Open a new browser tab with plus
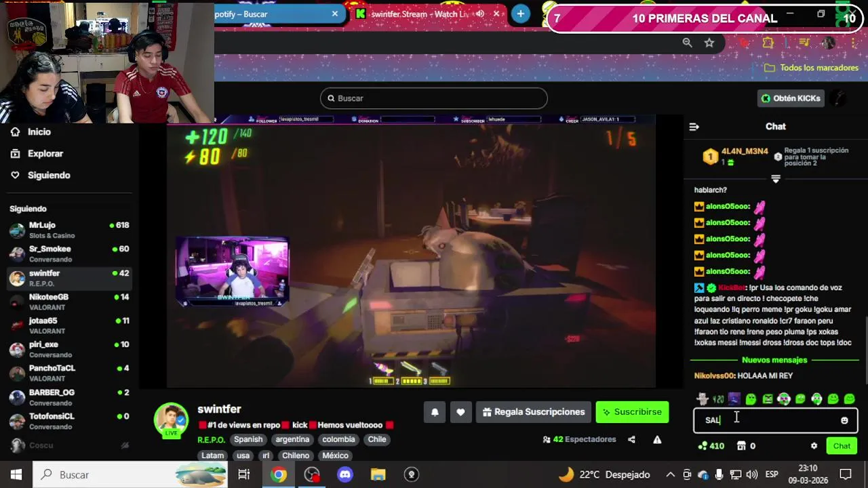 pos(520,14)
